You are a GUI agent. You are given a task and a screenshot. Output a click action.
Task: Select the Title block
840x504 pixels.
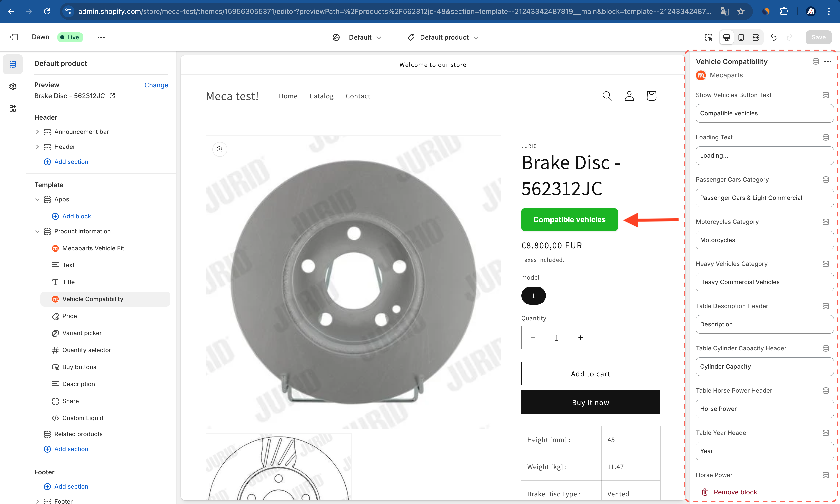(x=105, y=282)
